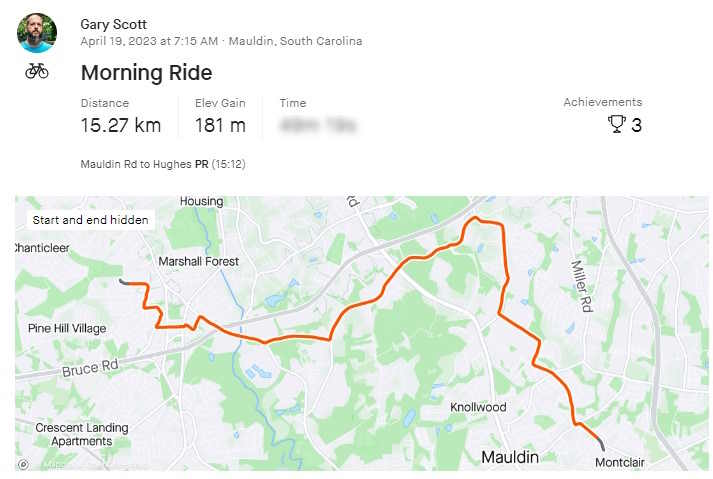713x479 pixels.
Task: Click the achievements trophy icon
Action: point(617,124)
